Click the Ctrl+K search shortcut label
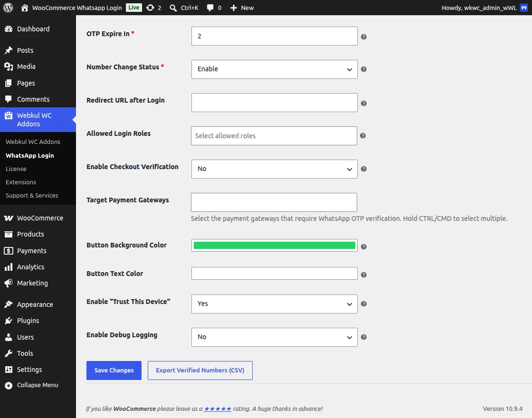This screenshot has width=532, height=418. pos(190,8)
